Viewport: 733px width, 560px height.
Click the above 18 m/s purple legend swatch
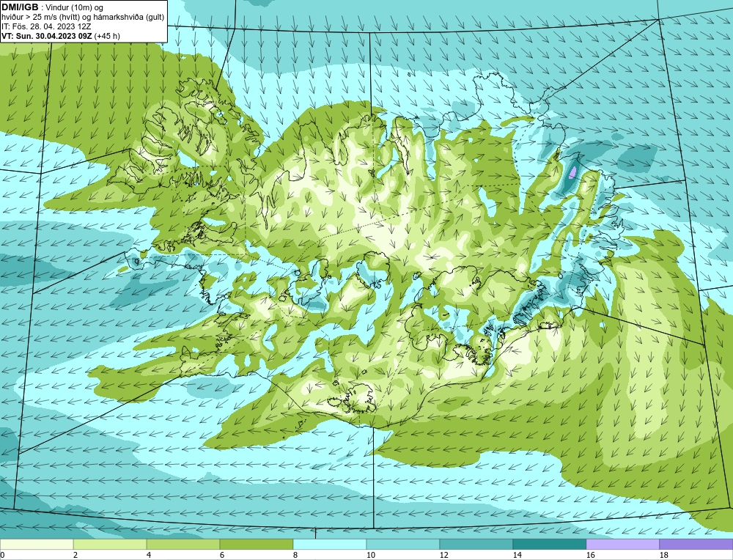point(696,545)
